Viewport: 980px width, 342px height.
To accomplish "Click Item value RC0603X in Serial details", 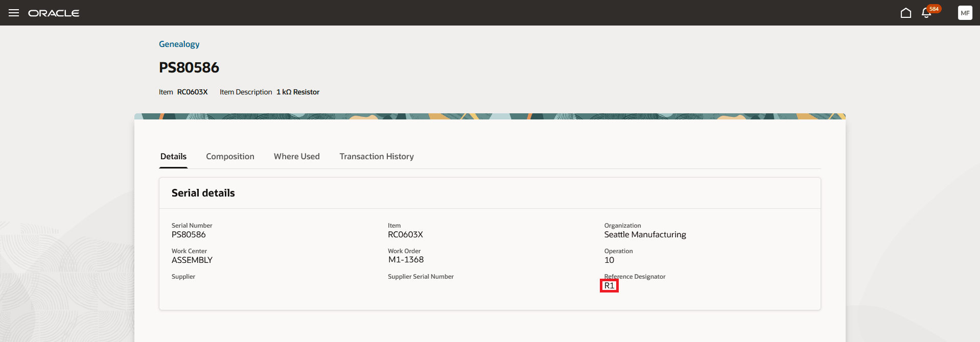I will click(405, 235).
